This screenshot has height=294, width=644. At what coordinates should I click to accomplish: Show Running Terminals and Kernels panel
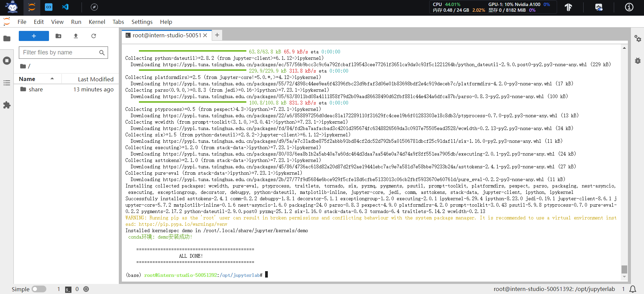click(7, 61)
